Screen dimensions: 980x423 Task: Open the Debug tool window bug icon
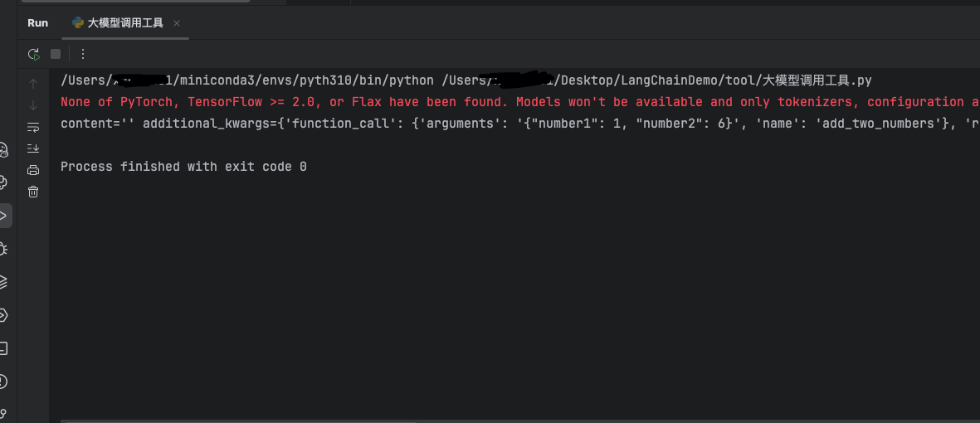[x=3, y=249]
